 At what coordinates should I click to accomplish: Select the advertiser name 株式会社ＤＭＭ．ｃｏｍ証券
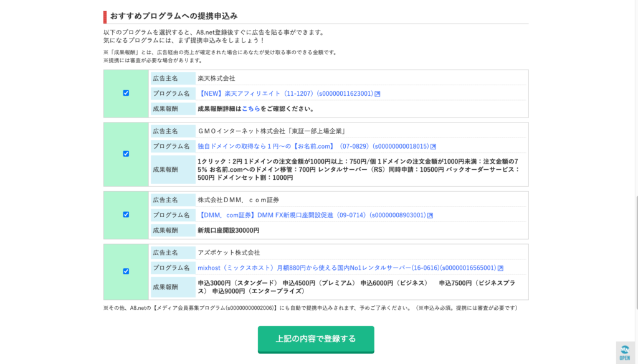[x=239, y=200]
